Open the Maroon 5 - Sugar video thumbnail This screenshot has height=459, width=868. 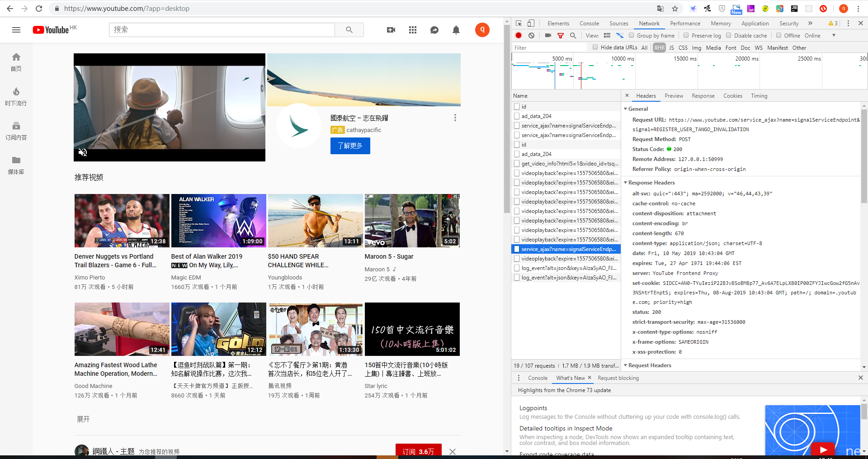412,221
